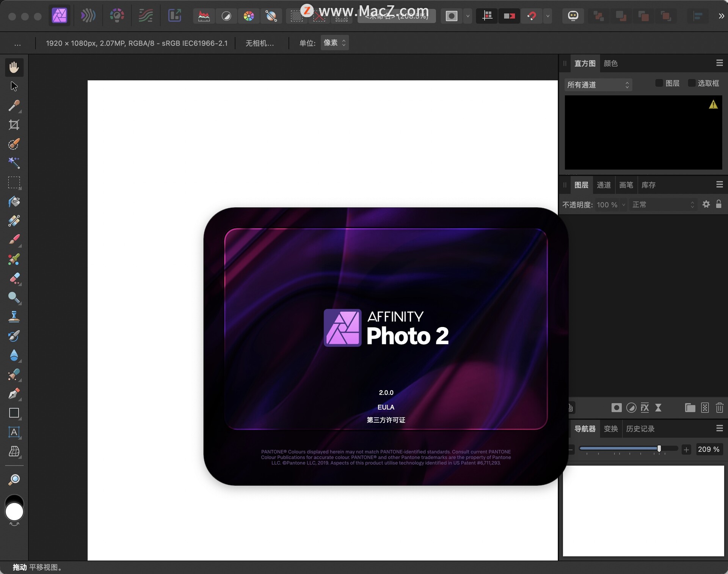
Task: Open the histogram panel options menu
Action: 719,63
